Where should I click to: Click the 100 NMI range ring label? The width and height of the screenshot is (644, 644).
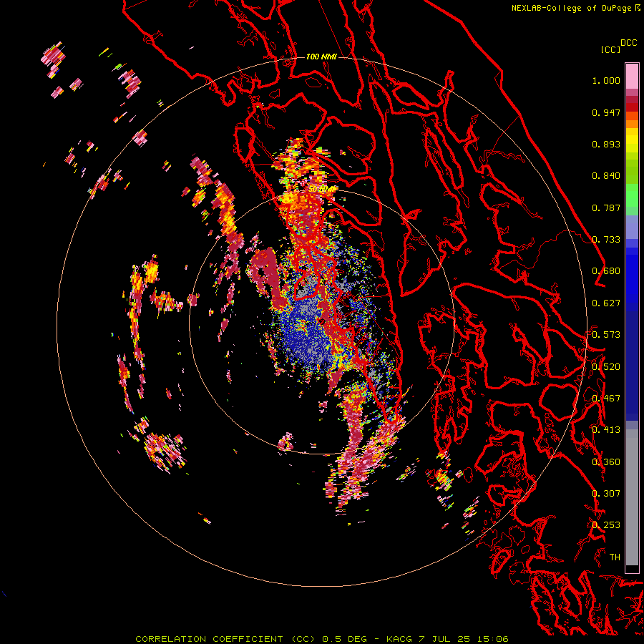tap(321, 57)
